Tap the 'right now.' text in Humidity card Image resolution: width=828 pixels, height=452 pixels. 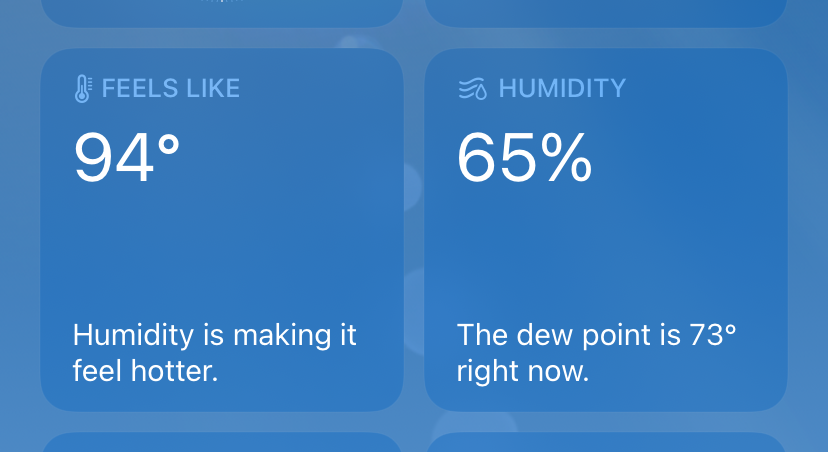tap(523, 372)
